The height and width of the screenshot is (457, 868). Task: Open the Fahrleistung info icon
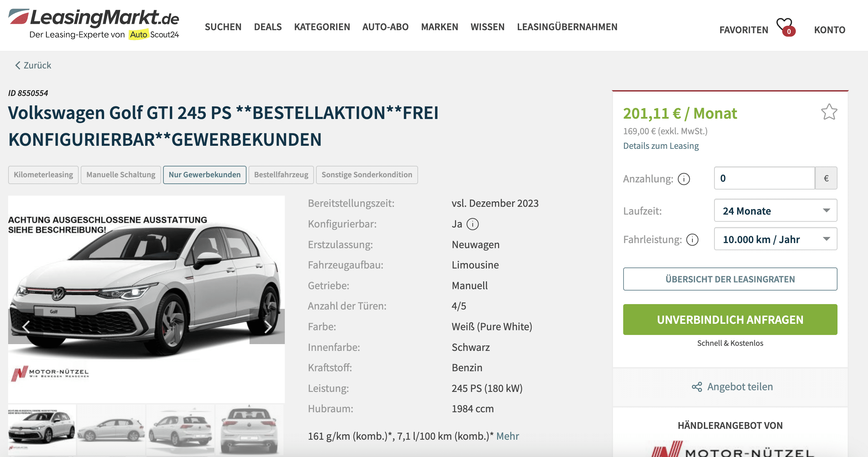click(692, 240)
